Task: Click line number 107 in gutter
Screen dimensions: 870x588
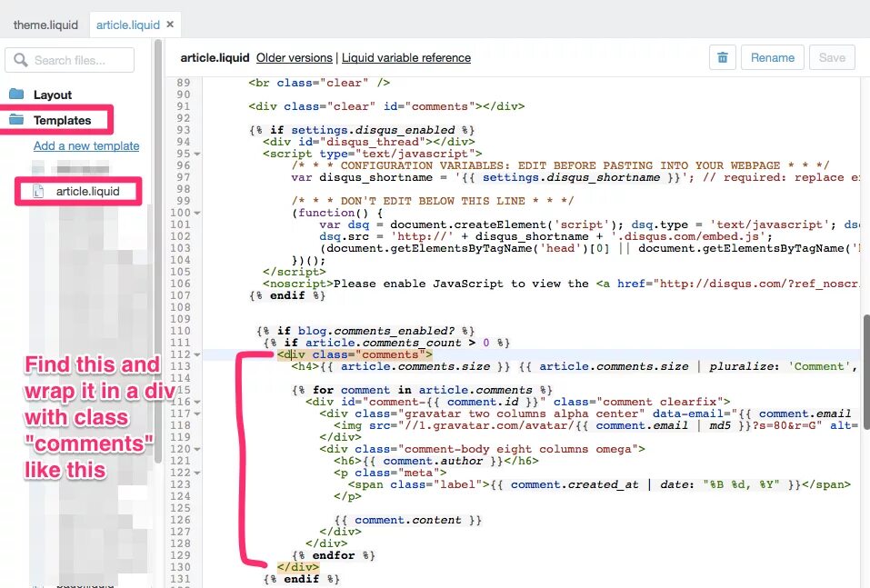Action: [180, 295]
